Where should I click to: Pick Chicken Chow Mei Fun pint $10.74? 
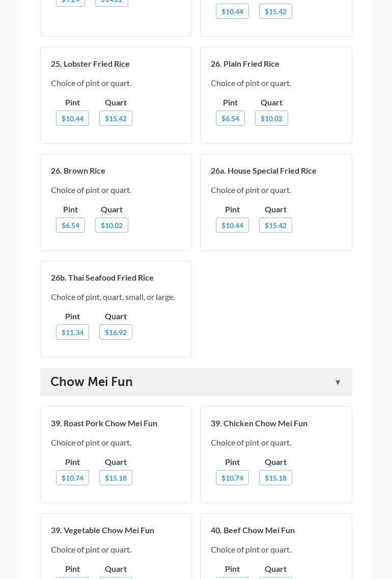pyautogui.click(x=232, y=478)
